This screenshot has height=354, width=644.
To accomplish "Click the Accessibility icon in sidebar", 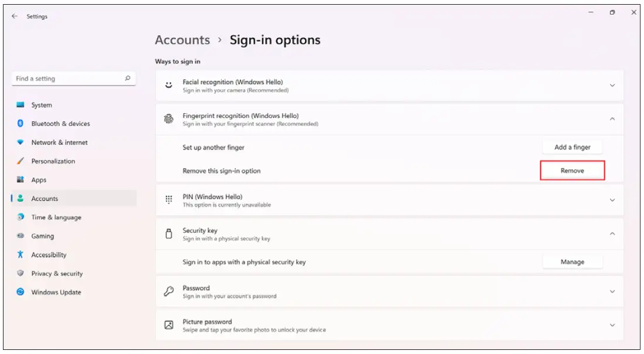I will [x=21, y=255].
